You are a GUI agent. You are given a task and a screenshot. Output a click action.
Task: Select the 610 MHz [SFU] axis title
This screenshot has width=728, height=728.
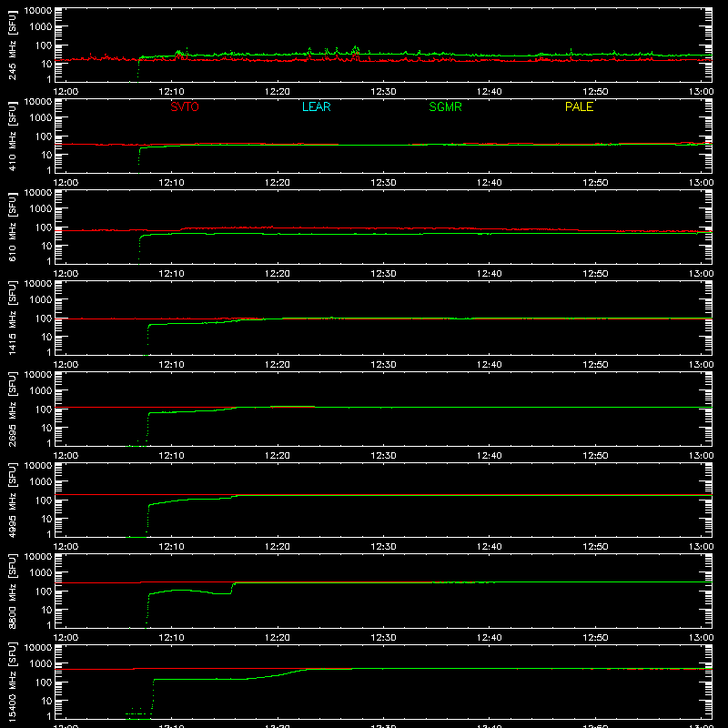point(13,227)
